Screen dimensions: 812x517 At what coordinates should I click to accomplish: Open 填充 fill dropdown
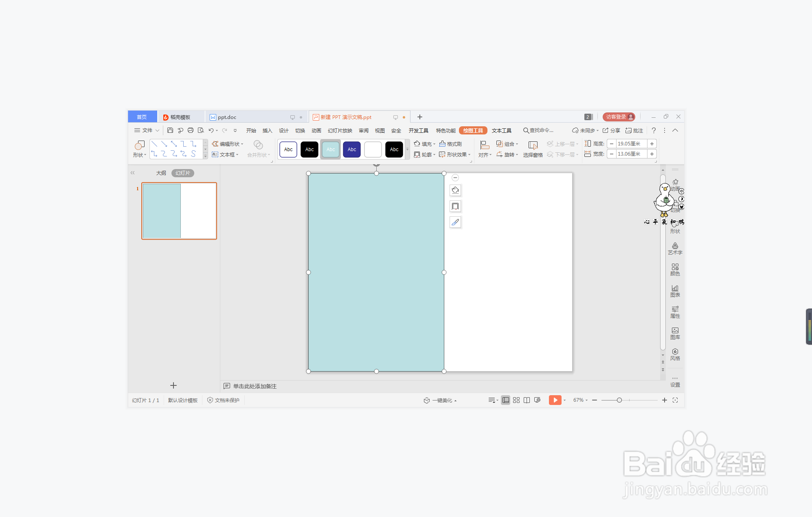(x=425, y=144)
